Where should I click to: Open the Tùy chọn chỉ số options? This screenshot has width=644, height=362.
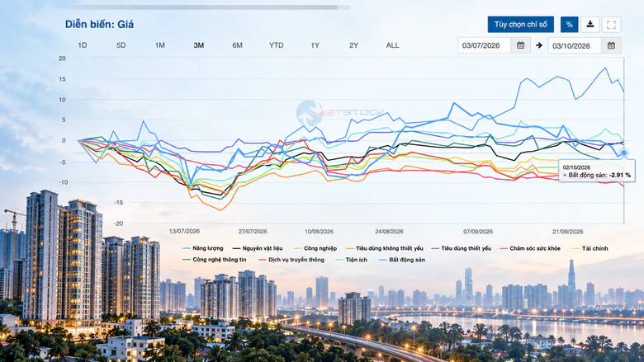(521, 25)
